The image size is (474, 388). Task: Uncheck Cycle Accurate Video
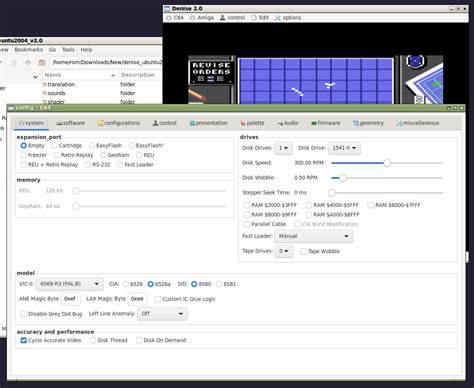23,340
